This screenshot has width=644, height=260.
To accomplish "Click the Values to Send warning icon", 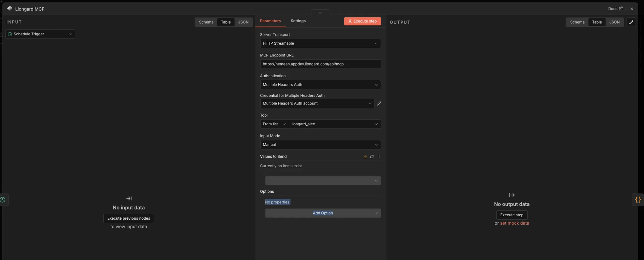I will tap(365, 157).
